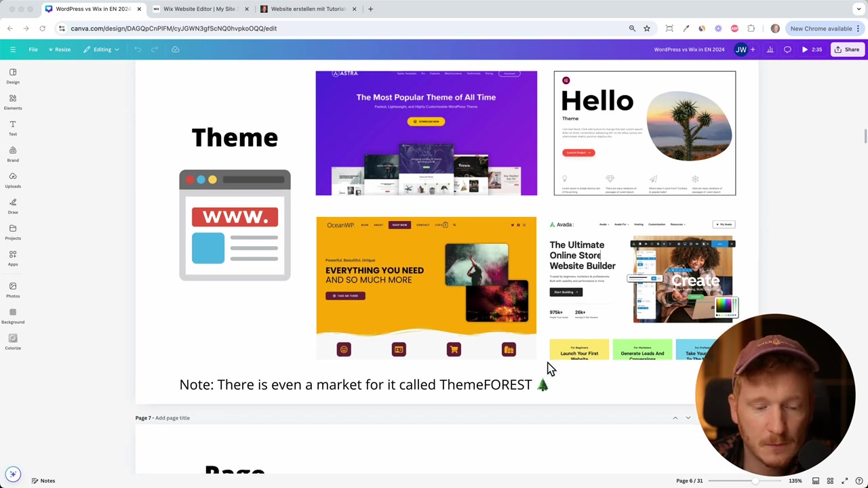Adjust the zoom slider handle
The width and height of the screenshot is (868, 488).
757,481
